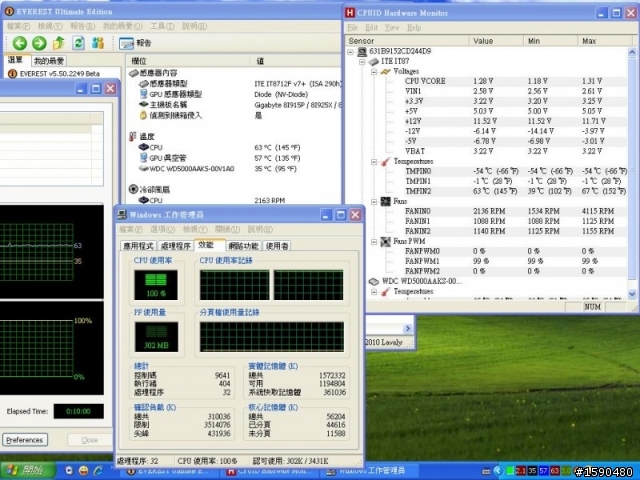Open HWMonitor Edit menu
Screen dimensions: 640x480
click(x=371, y=27)
